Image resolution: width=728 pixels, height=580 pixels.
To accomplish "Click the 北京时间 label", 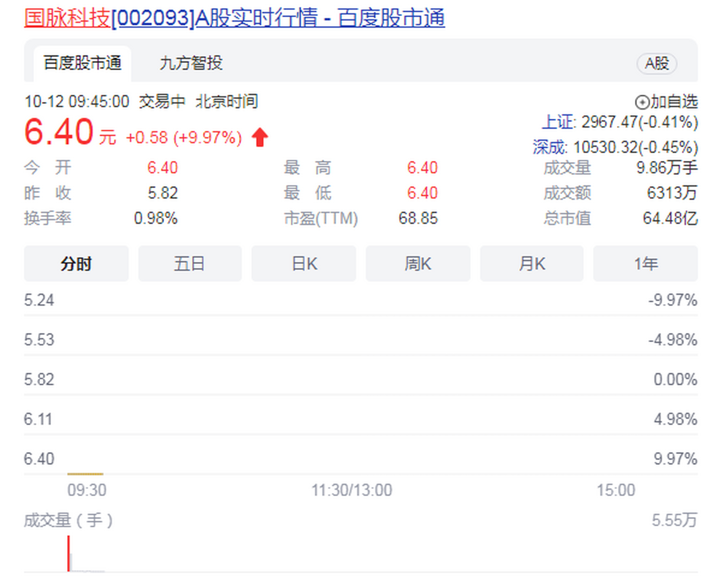I will click(x=227, y=101).
